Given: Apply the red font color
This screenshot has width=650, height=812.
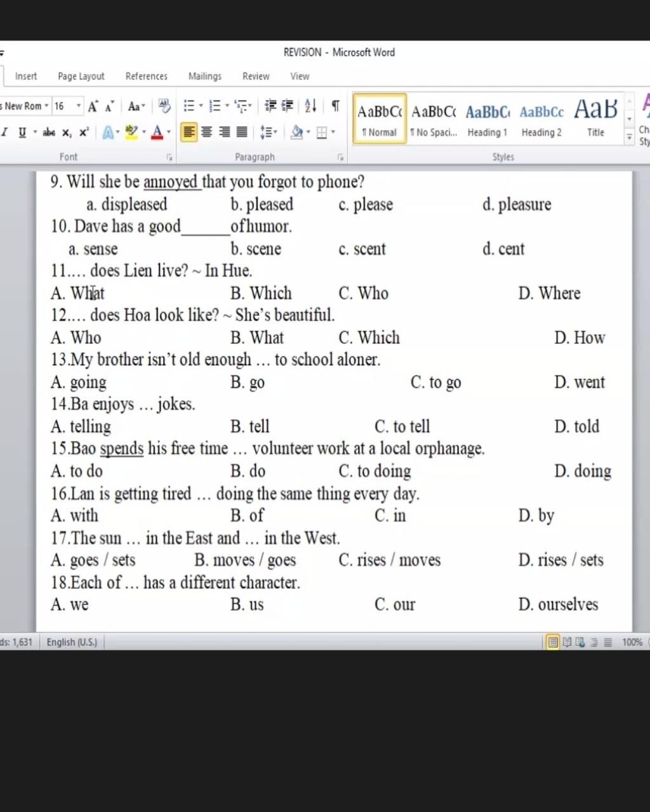Looking at the screenshot, I should 157,132.
